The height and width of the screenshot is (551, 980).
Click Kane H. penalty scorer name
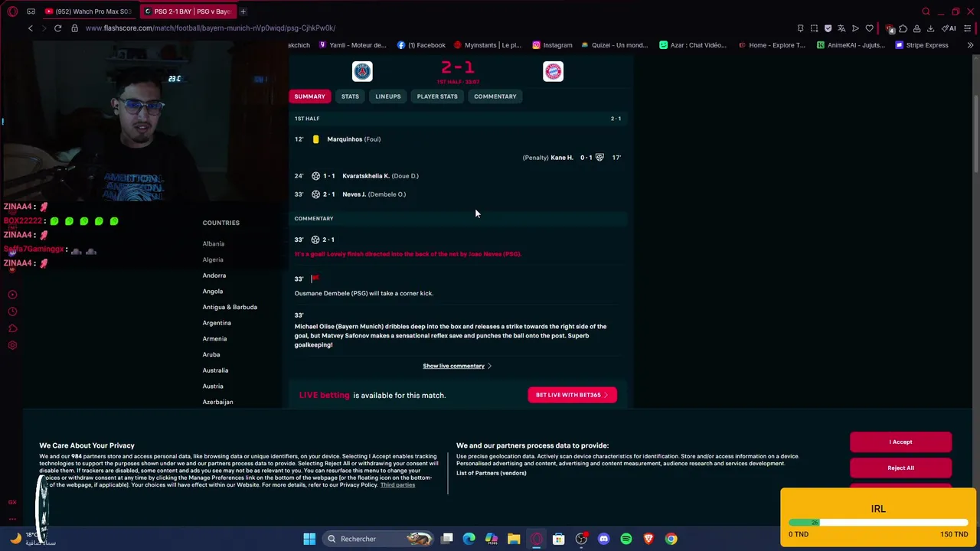tap(562, 158)
